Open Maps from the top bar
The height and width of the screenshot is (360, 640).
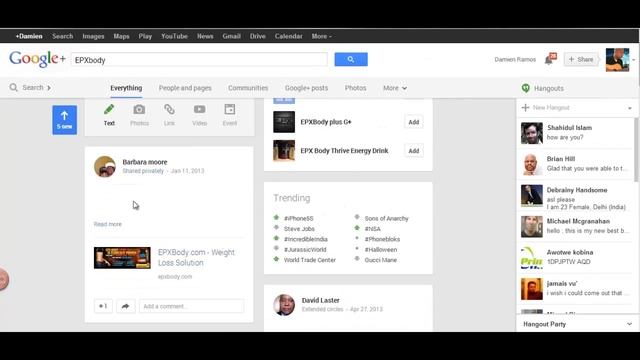[x=121, y=36]
